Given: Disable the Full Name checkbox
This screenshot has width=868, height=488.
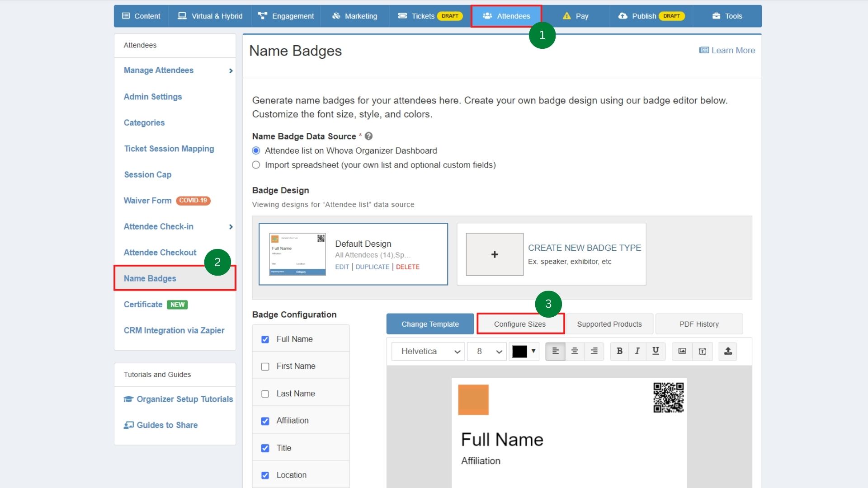Looking at the screenshot, I should (x=265, y=339).
